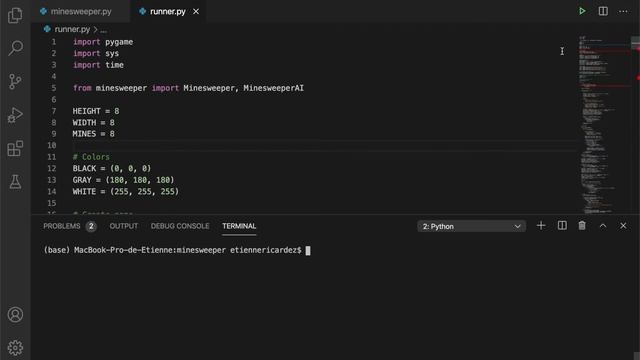Maximize the panel with the chevron up

(603, 226)
